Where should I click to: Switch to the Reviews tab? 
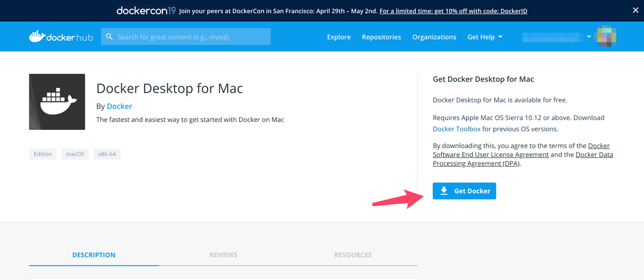pyautogui.click(x=223, y=255)
